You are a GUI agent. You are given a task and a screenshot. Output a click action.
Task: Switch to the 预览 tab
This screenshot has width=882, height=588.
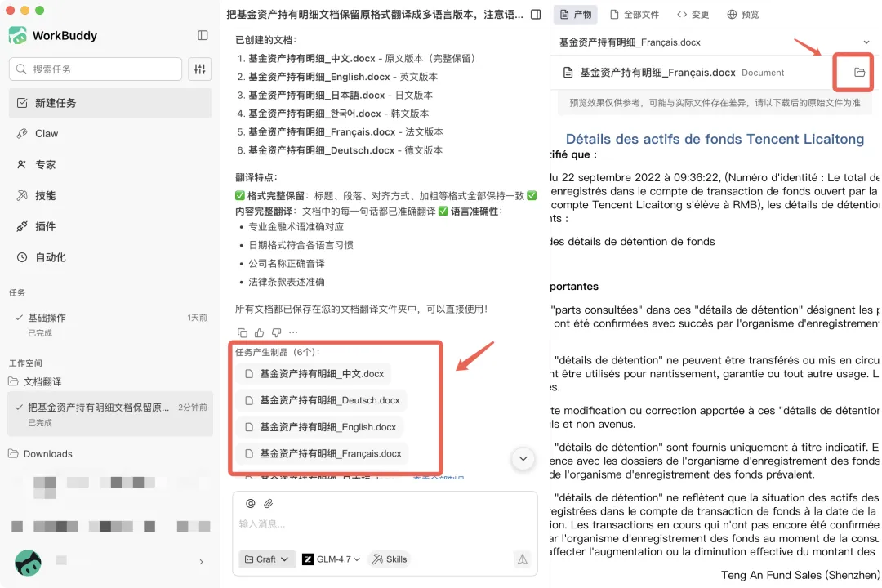743,15
